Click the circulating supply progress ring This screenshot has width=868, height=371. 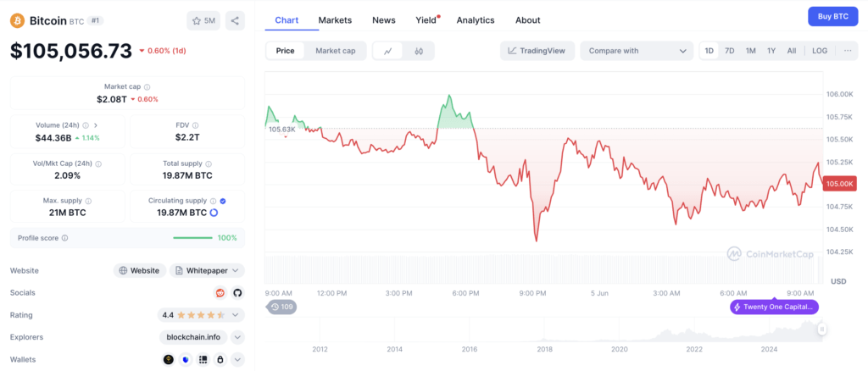pos(214,213)
